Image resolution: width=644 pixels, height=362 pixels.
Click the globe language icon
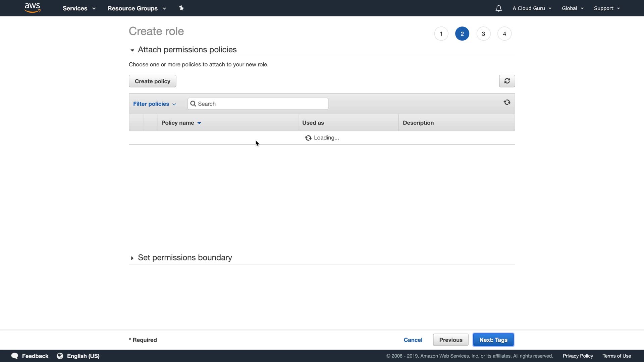[60, 356]
